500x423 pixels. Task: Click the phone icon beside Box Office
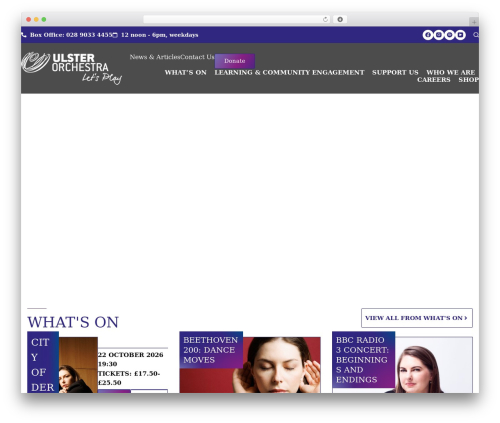click(24, 35)
